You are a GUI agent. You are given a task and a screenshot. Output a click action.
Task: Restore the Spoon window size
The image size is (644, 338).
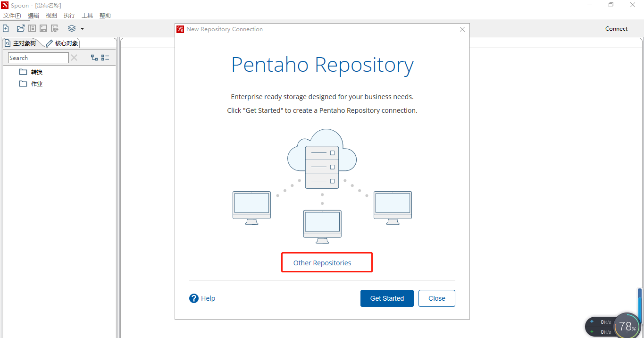611,5
